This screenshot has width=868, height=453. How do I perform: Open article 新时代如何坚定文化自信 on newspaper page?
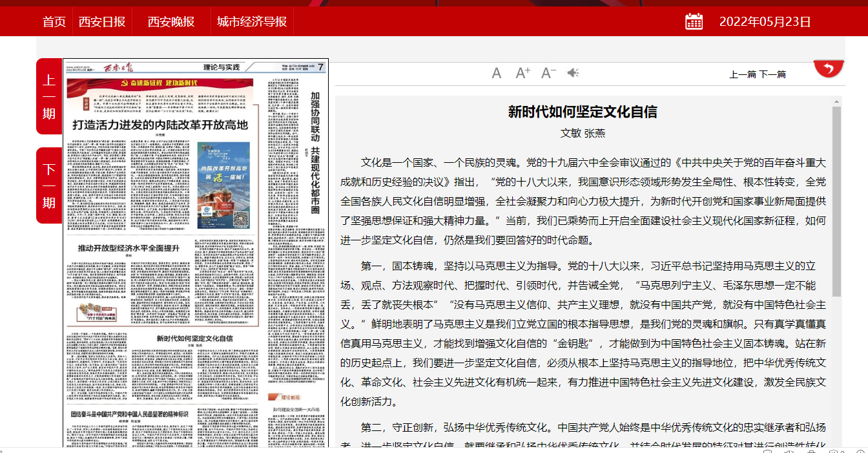pyautogui.click(x=194, y=338)
